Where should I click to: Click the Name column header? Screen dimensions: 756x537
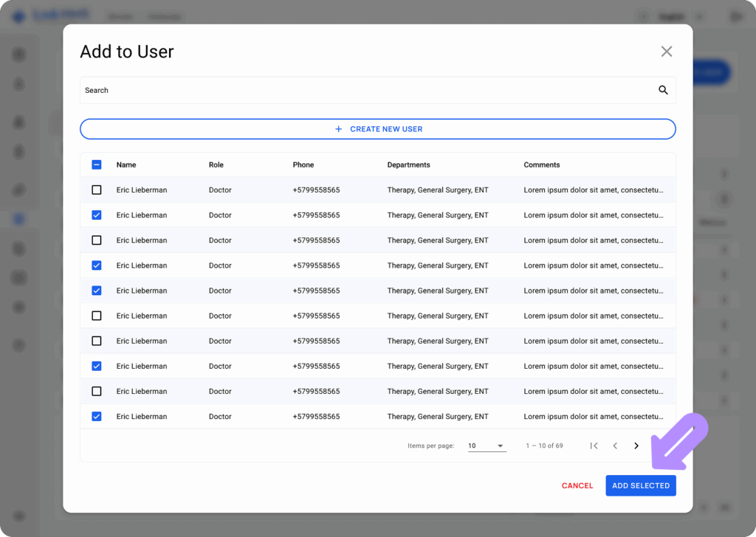[x=126, y=164]
